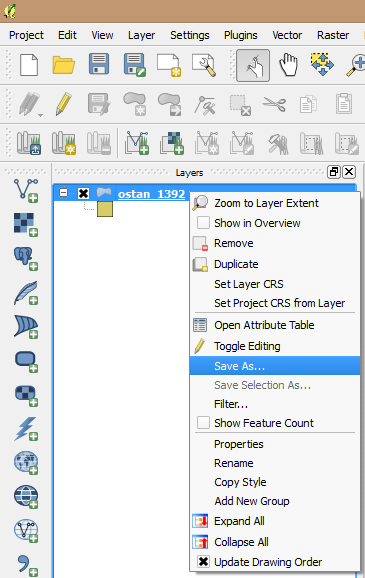Choose Duplicate from context menu
Viewport: 365px width, 578px height.
pos(275,264)
